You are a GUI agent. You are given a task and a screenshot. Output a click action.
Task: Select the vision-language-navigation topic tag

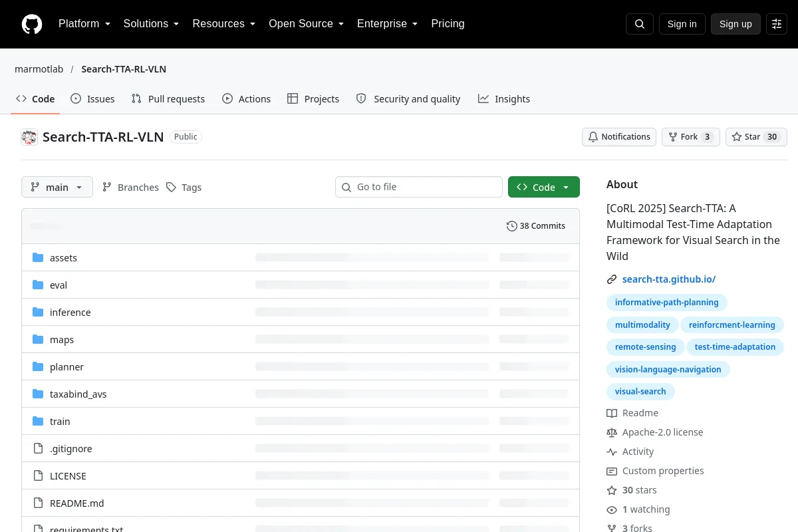click(668, 370)
